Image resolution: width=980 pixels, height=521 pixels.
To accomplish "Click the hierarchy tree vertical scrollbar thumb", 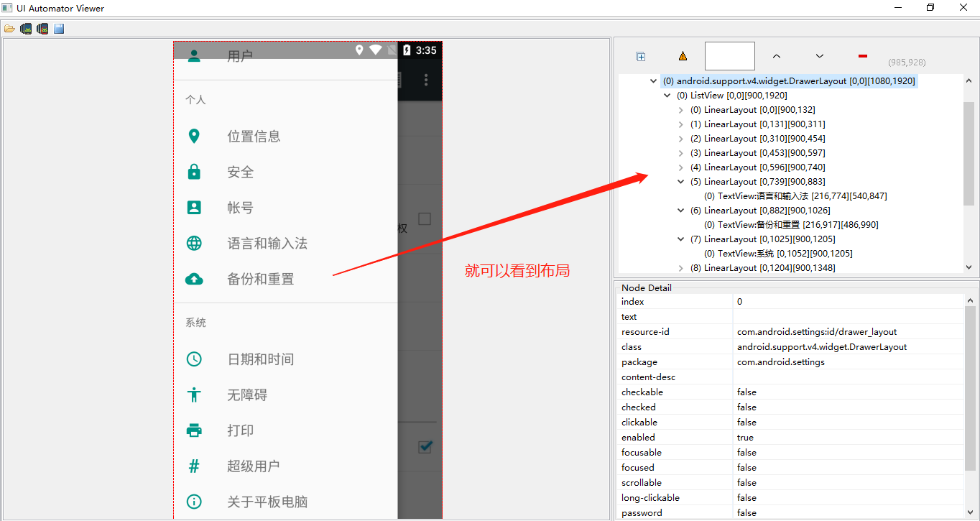I will (969, 155).
